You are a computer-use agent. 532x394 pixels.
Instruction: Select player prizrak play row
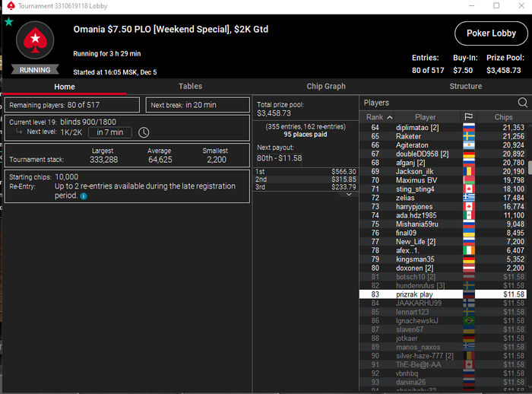coord(443,294)
